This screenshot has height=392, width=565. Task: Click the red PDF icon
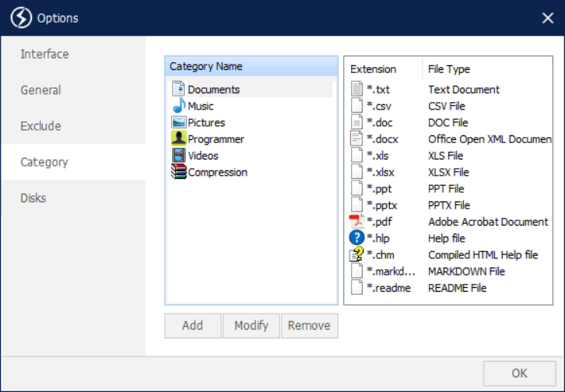pyautogui.click(x=356, y=222)
